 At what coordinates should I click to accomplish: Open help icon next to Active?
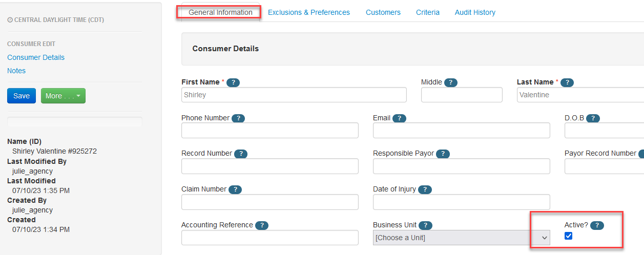pos(597,225)
